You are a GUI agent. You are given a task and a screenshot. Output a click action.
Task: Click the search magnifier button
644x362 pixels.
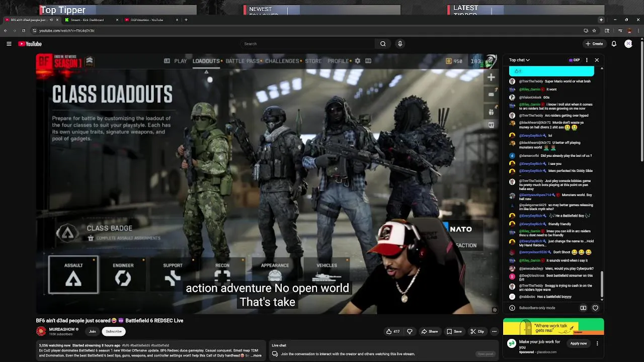pos(383,44)
